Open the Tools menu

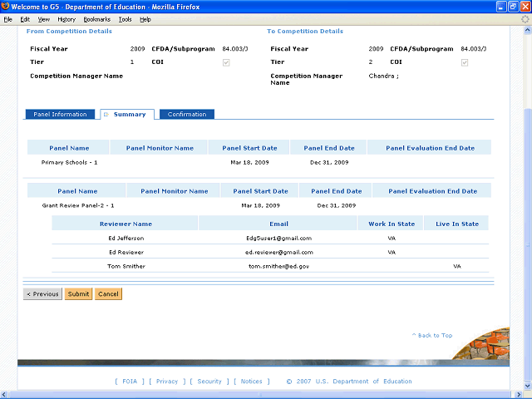pos(125,18)
